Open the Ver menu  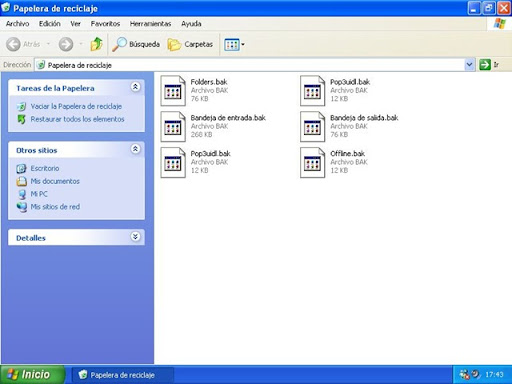75,24
